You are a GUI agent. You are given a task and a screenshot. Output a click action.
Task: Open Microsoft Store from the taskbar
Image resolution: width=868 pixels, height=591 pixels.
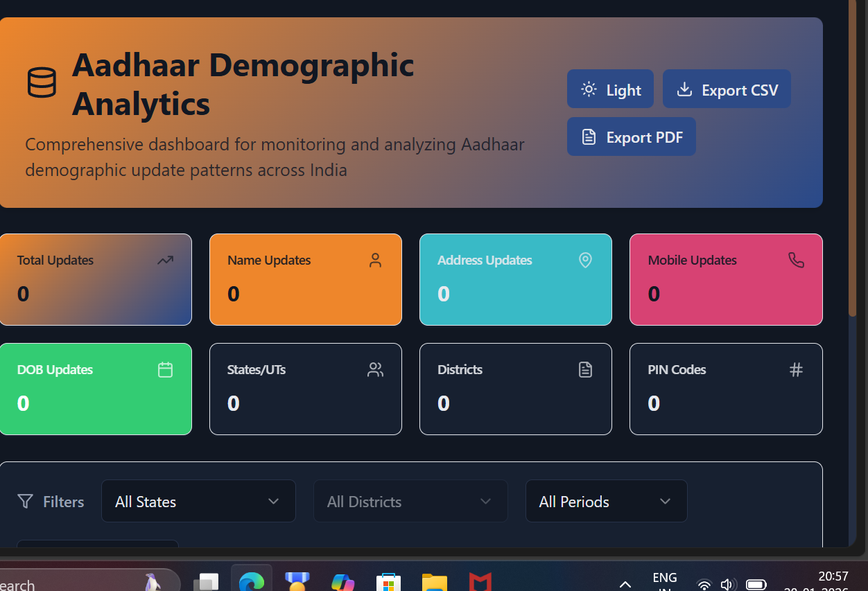tap(389, 582)
